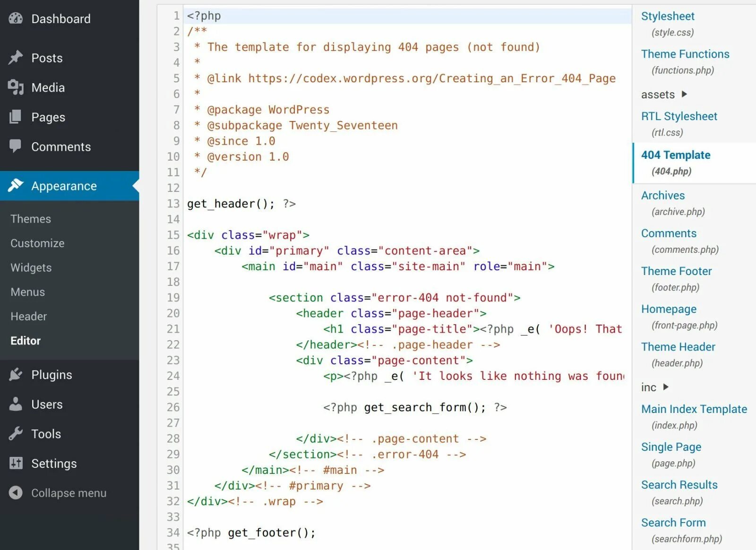Click the assets folder label
The image size is (756, 550).
pos(658,94)
